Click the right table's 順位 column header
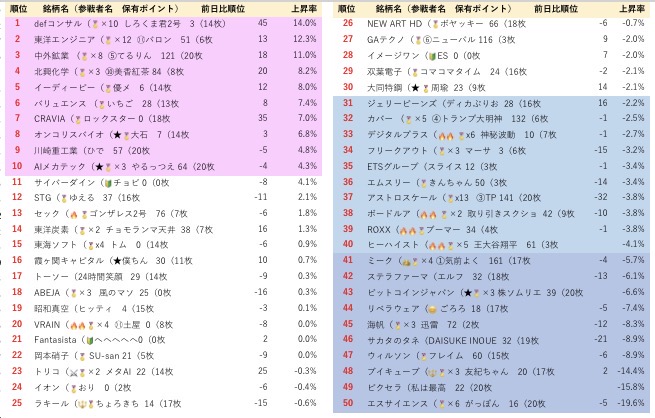This screenshot has height=418, width=655. coord(347,7)
